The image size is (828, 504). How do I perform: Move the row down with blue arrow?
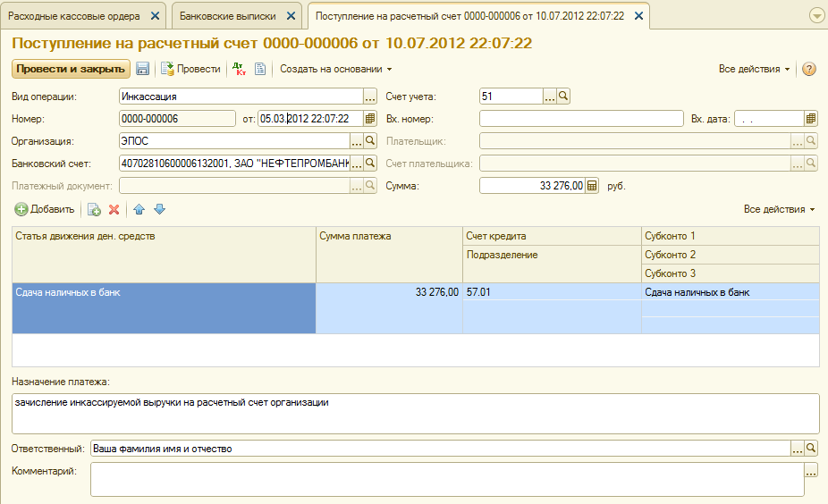[159, 209]
